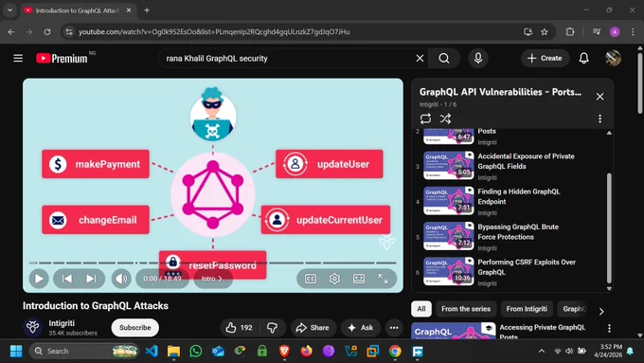Open Intigriti channel avatar
The image size is (644, 363).
pyautogui.click(x=33, y=327)
